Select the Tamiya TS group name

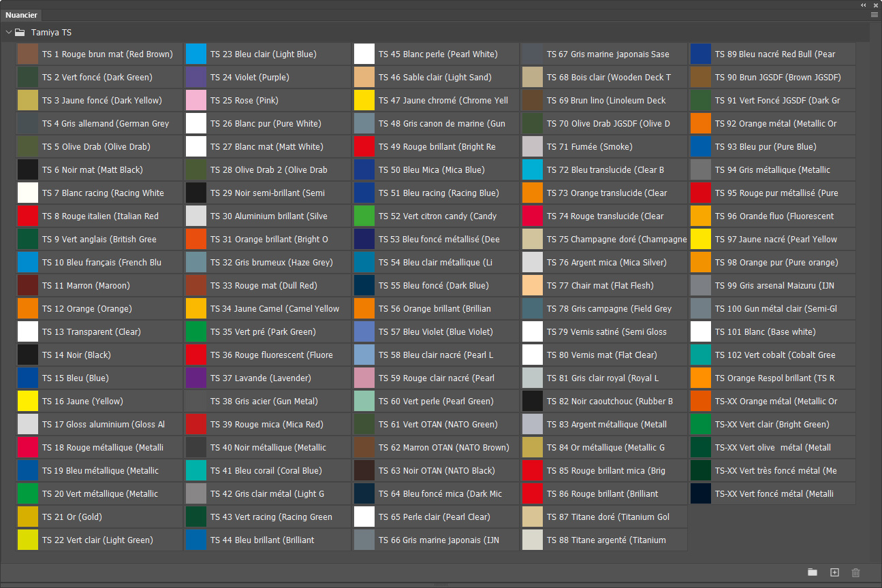51,32
